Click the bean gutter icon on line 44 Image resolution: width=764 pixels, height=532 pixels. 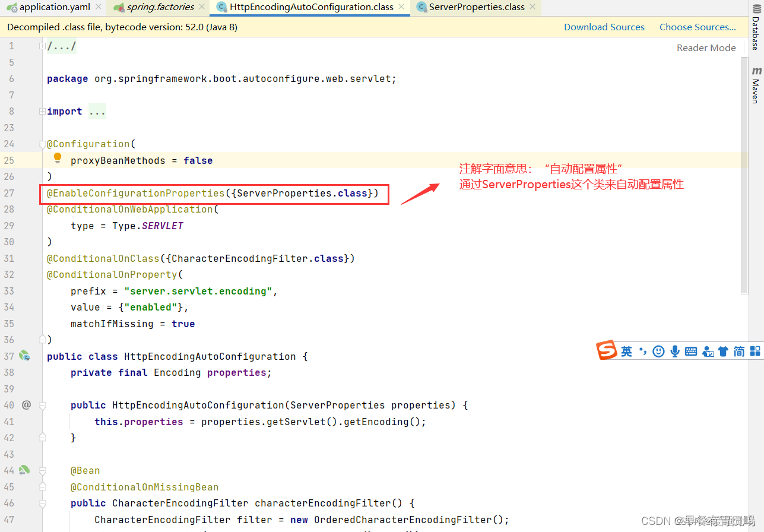point(24,470)
